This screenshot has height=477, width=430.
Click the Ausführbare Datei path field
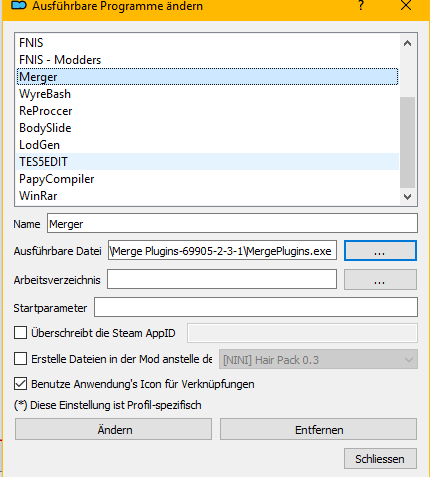point(222,250)
